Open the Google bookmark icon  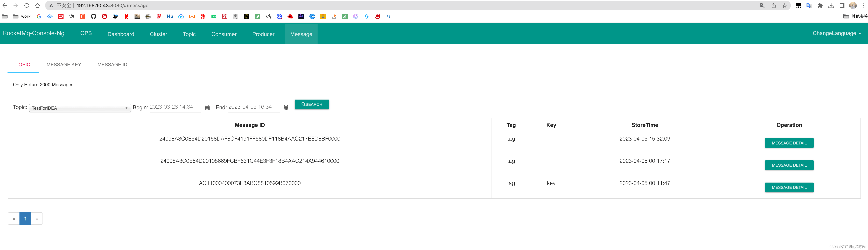[39, 16]
